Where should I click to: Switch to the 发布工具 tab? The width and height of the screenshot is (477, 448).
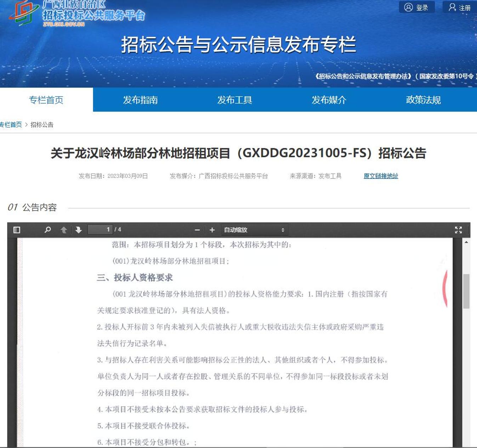(x=234, y=100)
